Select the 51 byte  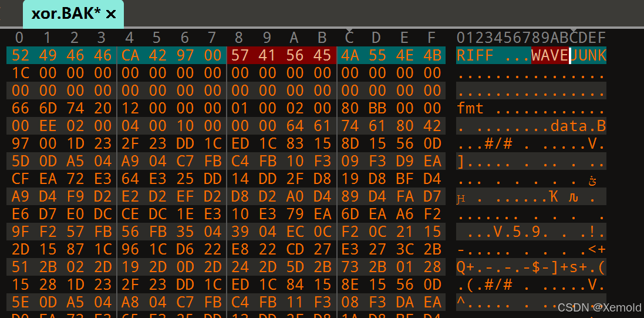pos(20,267)
